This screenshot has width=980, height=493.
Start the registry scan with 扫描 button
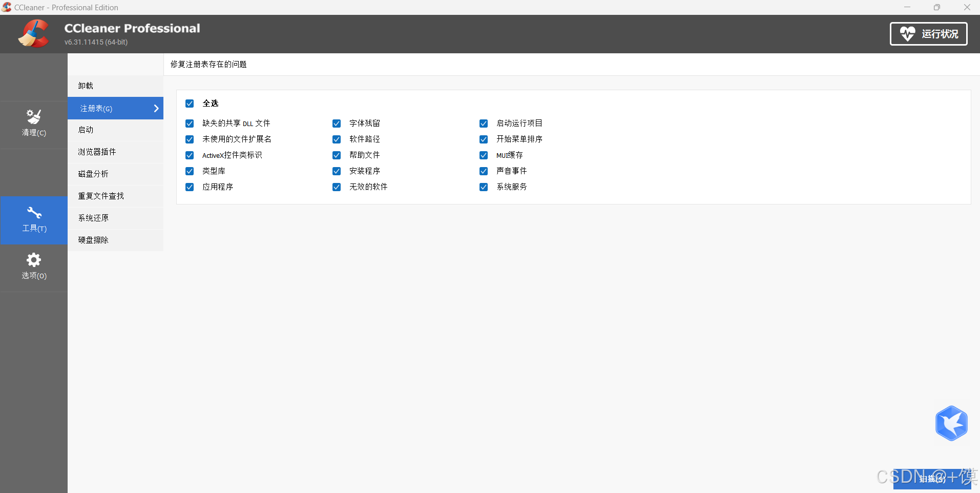click(x=932, y=479)
